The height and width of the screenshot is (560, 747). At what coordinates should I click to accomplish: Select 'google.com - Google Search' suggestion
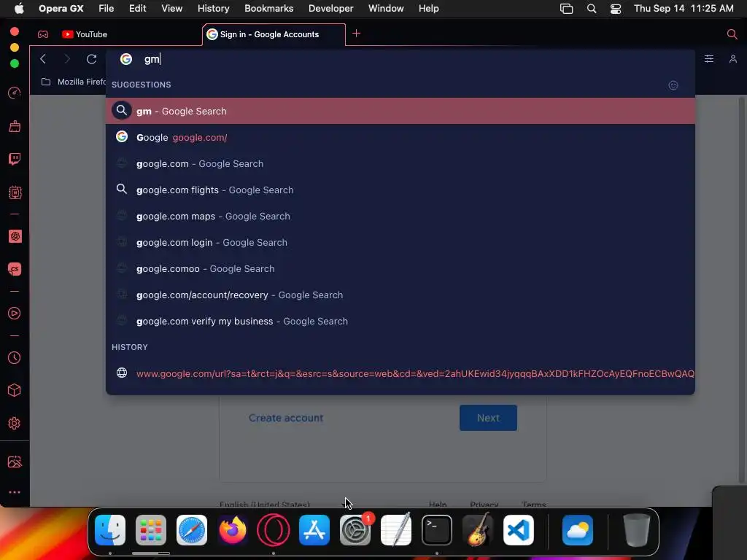click(x=400, y=163)
